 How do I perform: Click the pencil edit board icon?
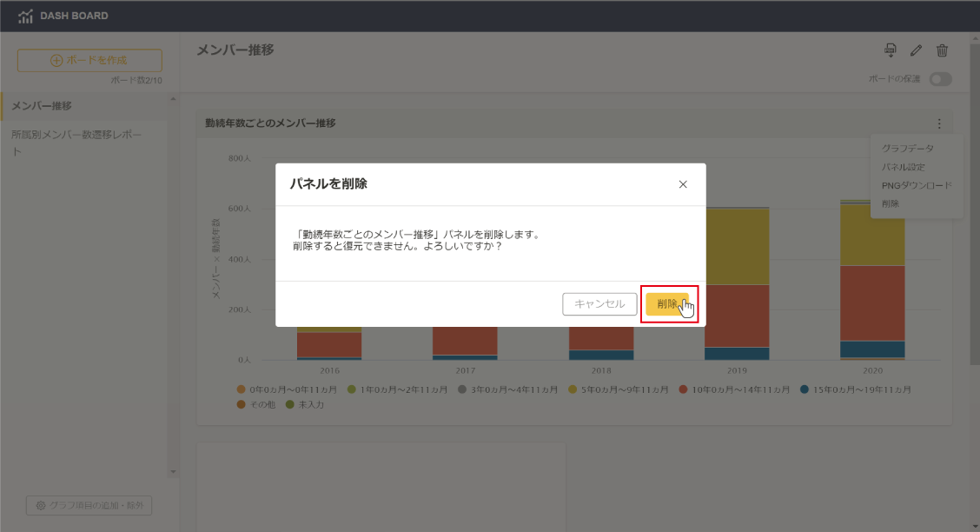916,50
